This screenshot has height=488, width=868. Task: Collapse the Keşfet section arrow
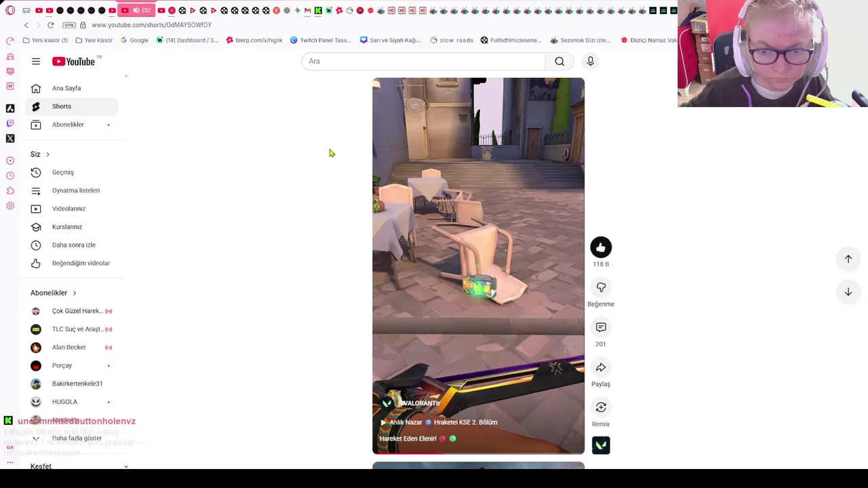[x=126, y=466]
